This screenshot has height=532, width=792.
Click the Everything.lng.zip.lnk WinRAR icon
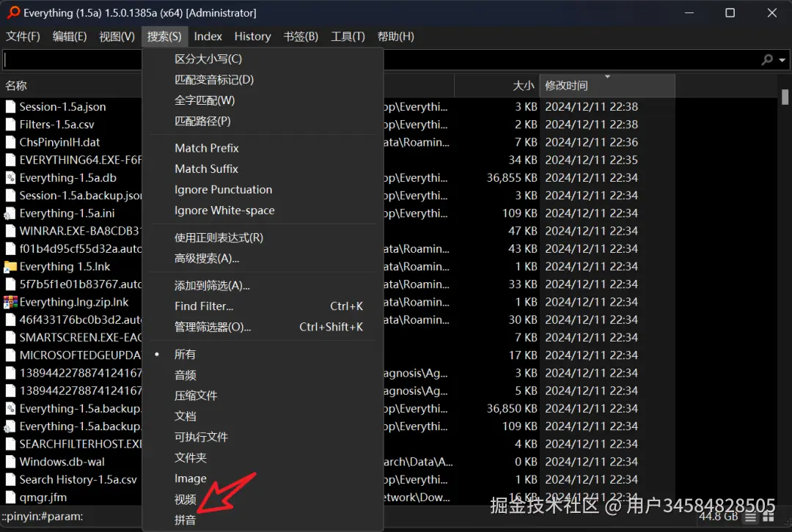10,302
